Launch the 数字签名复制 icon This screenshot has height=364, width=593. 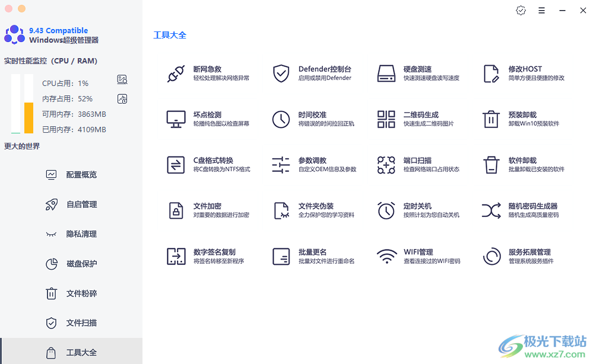(176, 257)
